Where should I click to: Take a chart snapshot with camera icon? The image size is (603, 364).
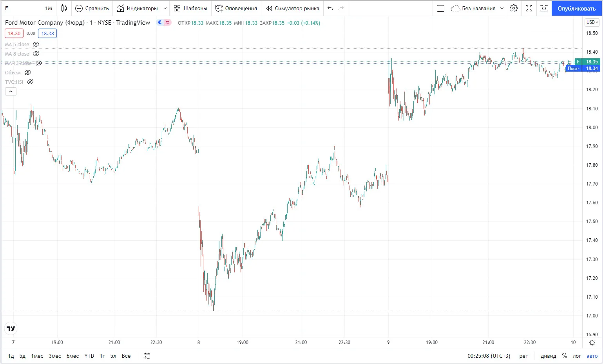click(x=544, y=8)
